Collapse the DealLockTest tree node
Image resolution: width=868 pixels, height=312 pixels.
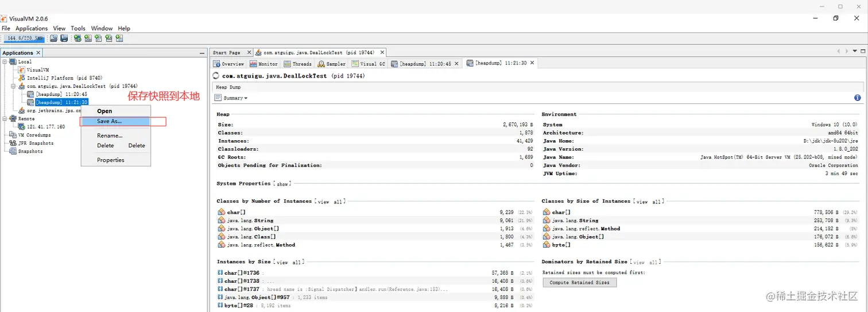(14, 86)
